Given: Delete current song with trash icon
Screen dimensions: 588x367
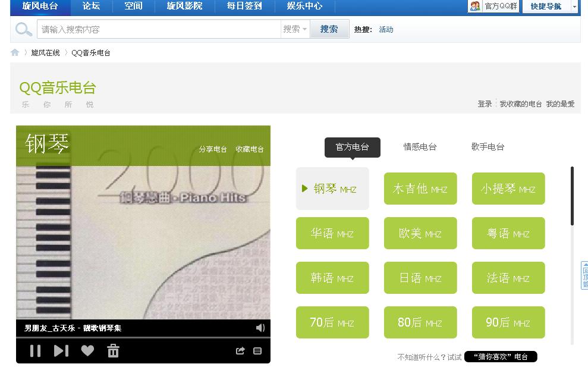Looking at the screenshot, I should tap(112, 351).
